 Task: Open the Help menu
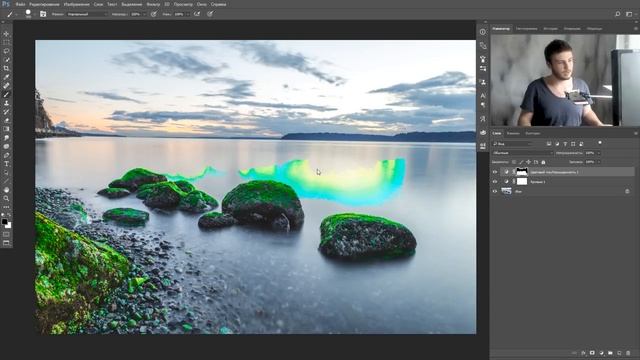coord(218,4)
